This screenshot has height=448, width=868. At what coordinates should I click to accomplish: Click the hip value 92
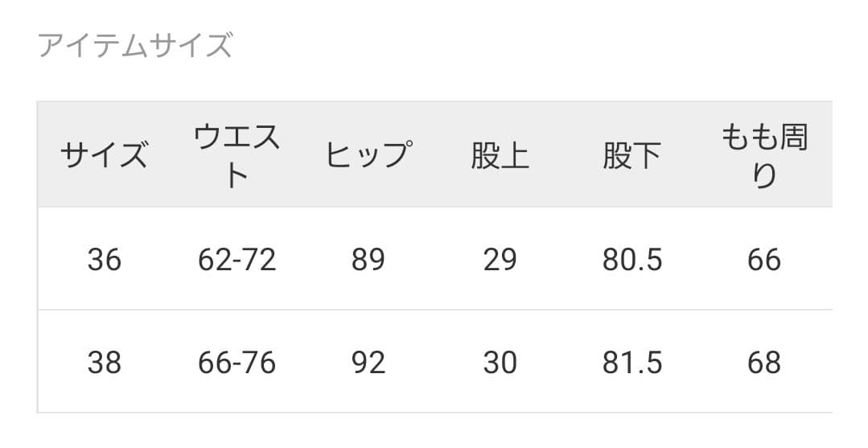368,363
